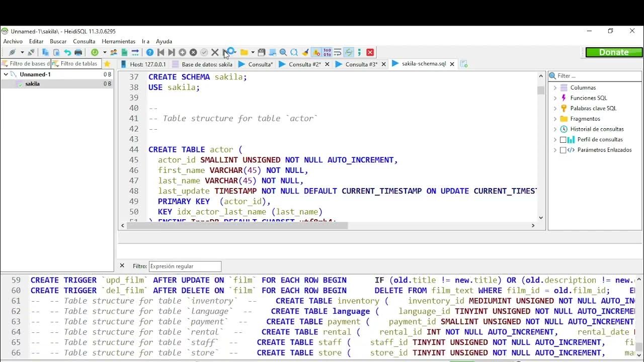
Task: Open the dropdown arrow beside the folder icon
Action: pos(253,52)
